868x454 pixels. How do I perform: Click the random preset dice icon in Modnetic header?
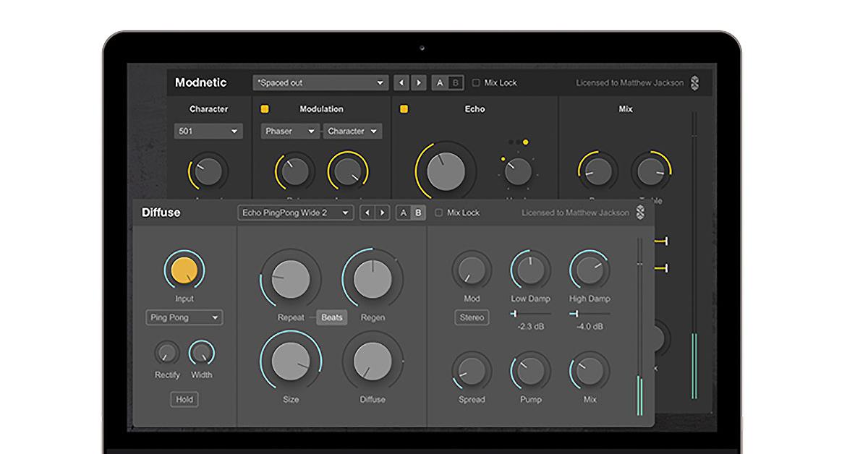point(693,82)
